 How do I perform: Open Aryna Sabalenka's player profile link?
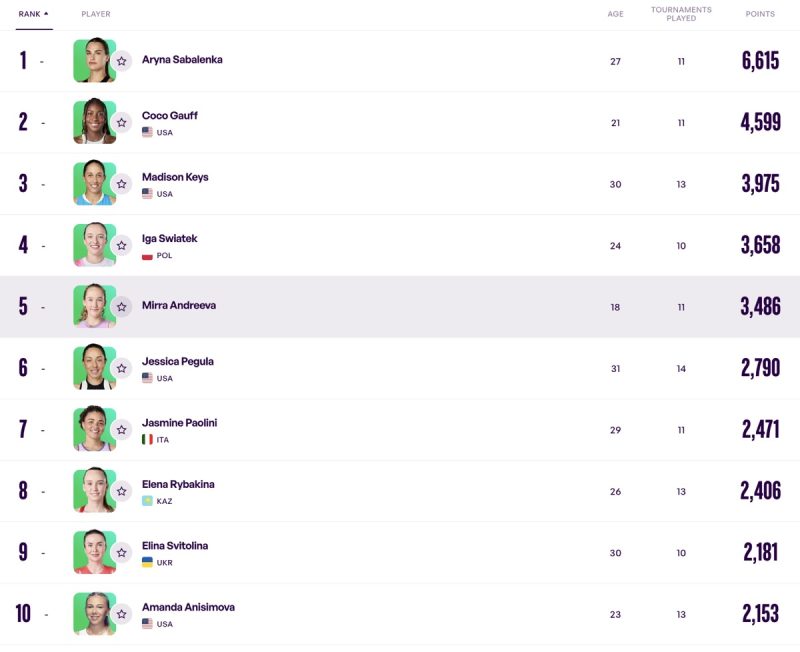click(182, 60)
